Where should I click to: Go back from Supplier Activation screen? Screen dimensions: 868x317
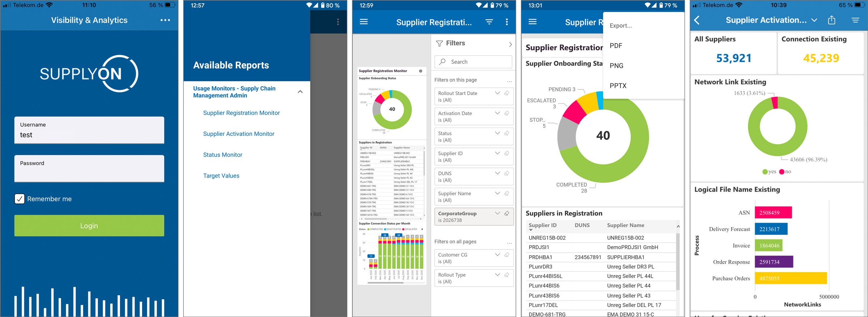point(697,20)
